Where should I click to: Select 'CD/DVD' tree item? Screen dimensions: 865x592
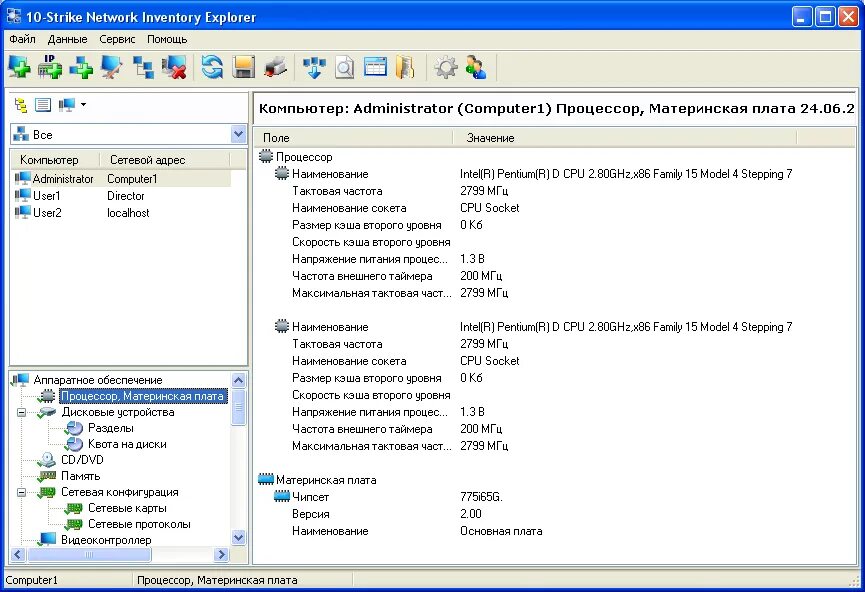coord(82,460)
